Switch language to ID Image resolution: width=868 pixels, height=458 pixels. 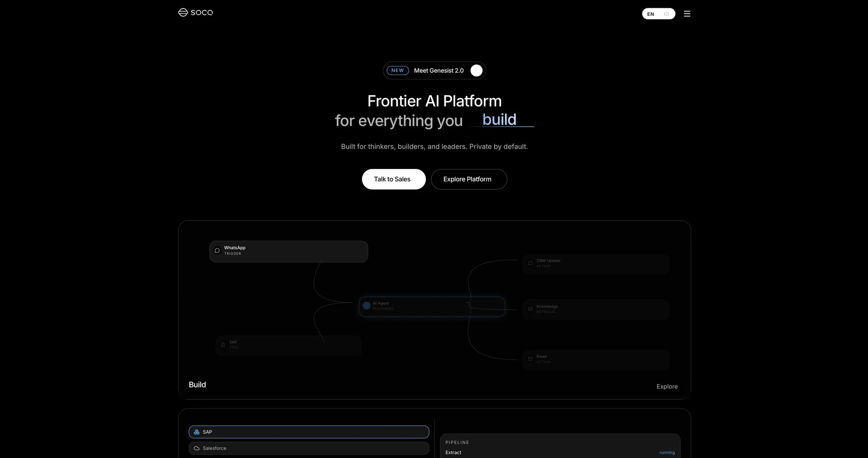tap(666, 14)
